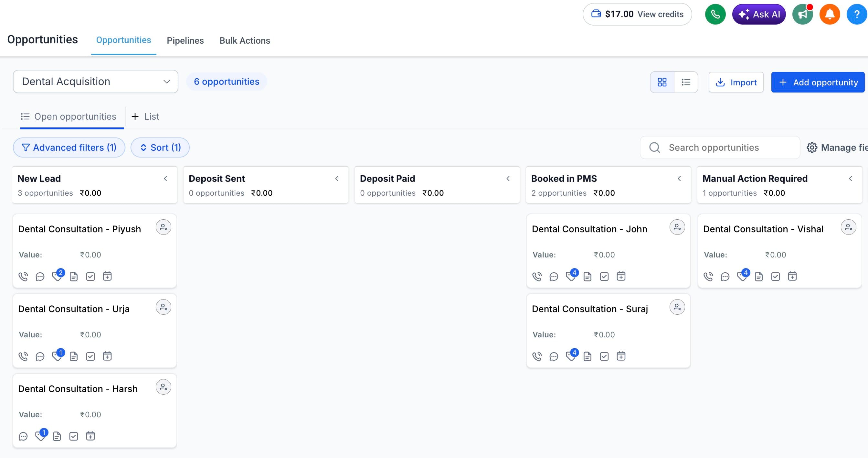Click assign user icon on Harsh card
The height and width of the screenshot is (458, 868).
[164, 387]
